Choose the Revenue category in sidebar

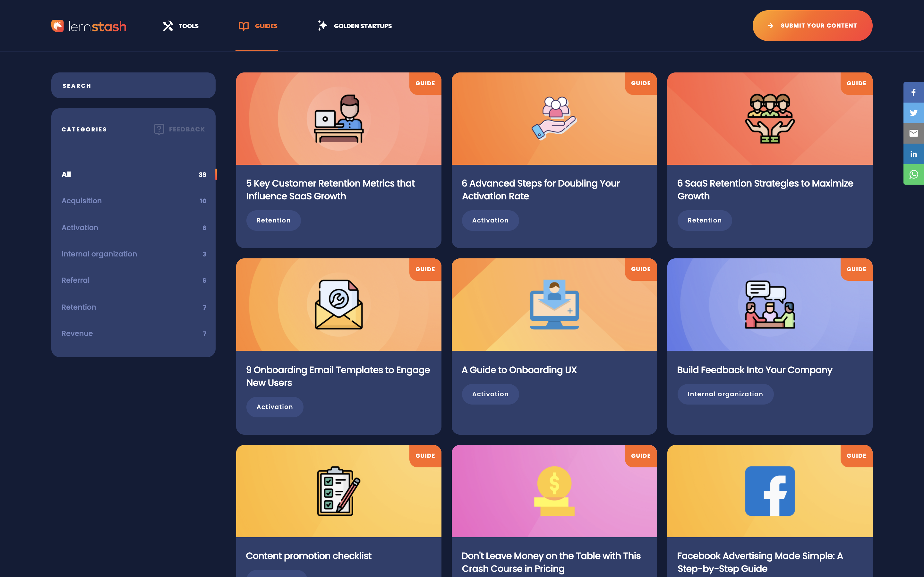pyautogui.click(x=77, y=333)
